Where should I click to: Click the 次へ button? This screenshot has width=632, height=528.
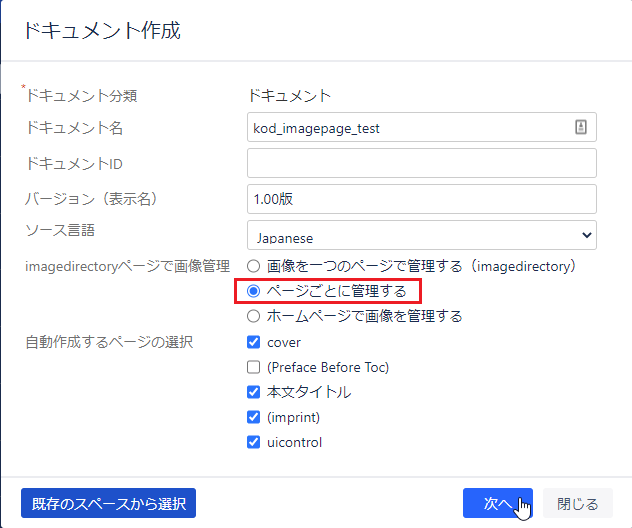(497, 503)
